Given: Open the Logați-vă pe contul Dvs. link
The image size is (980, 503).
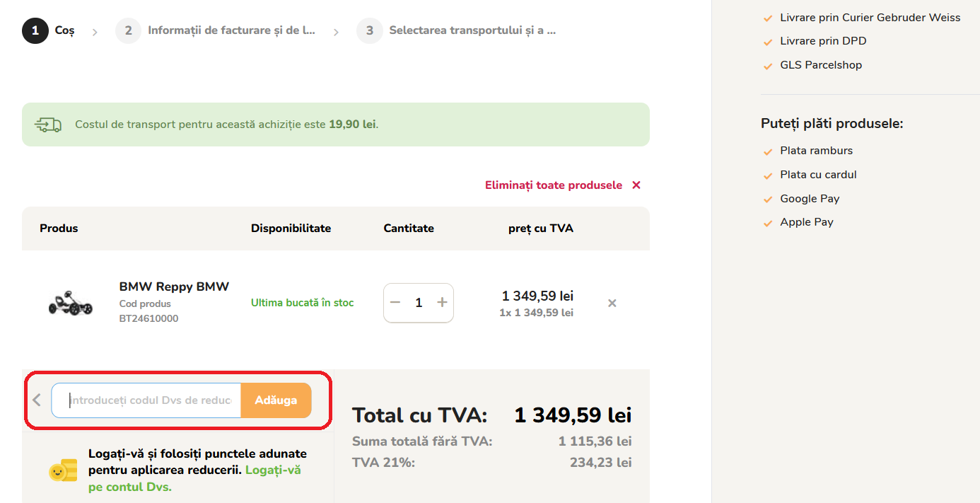Looking at the screenshot, I should 273,470.
